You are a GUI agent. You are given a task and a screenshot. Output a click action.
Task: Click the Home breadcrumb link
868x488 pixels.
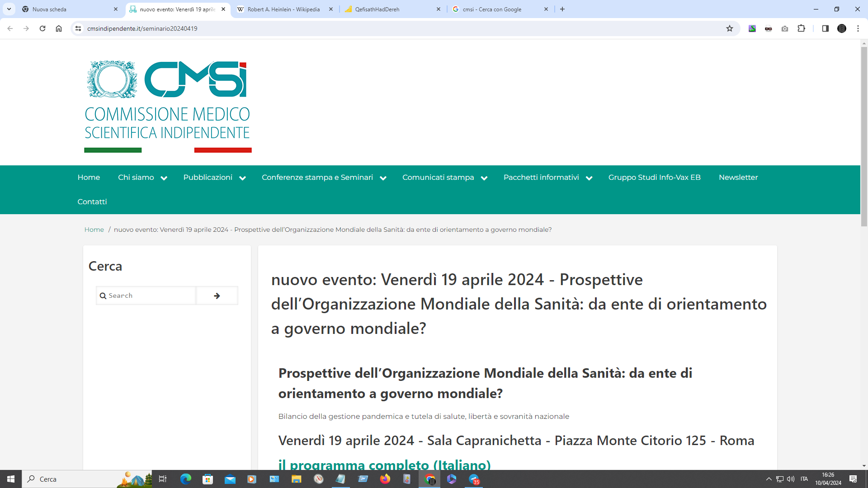coord(94,230)
